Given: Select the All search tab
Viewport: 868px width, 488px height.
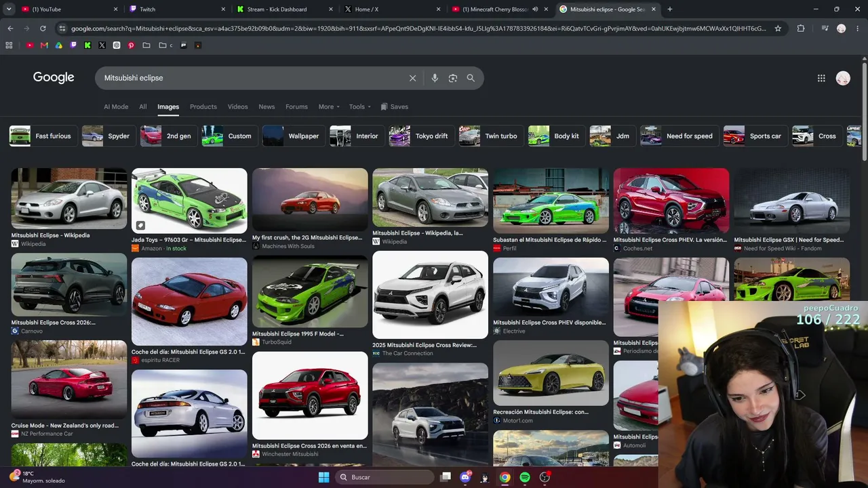Looking at the screenshot, I should [x=143, y=106].
